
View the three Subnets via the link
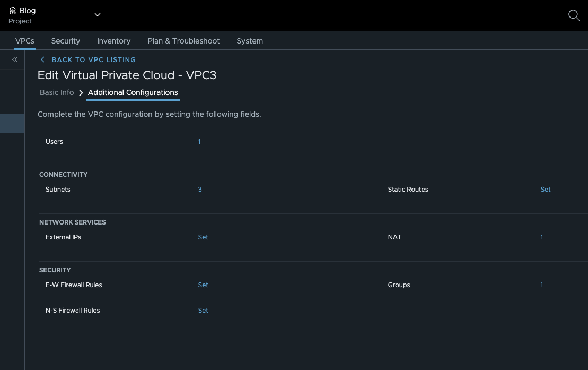point(200,189)
